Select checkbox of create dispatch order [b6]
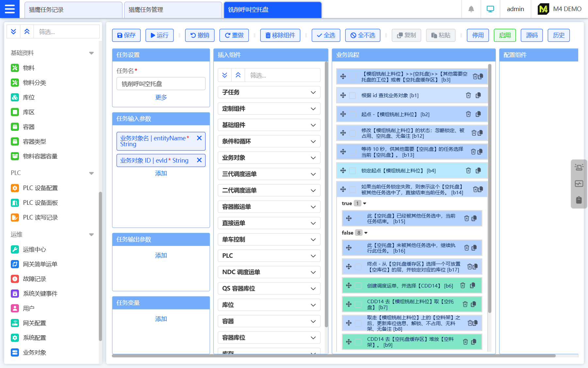 point(358,286)
